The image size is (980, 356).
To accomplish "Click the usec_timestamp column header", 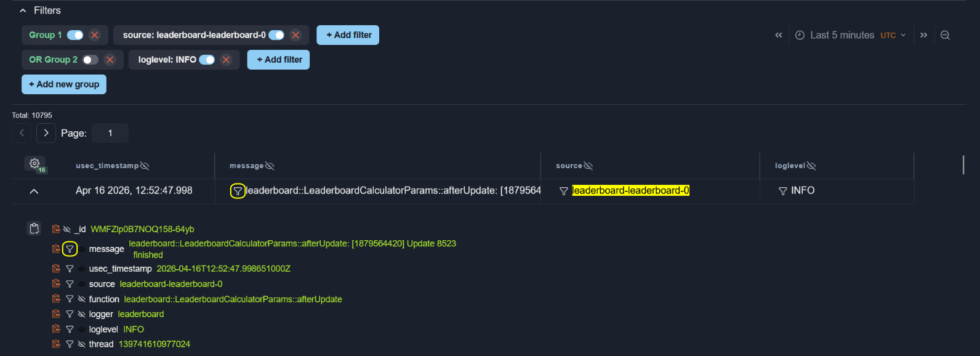I will coord(107,166).
